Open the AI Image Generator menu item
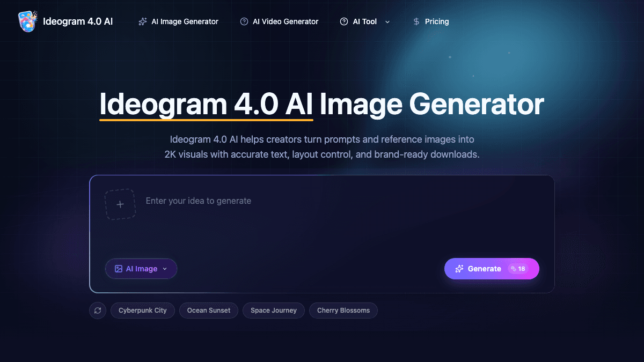The image size is (644, 362). click(x=179, y=22)
